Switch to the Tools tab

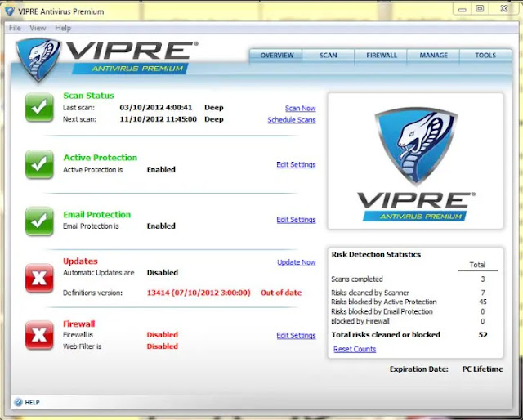point(485,56)
